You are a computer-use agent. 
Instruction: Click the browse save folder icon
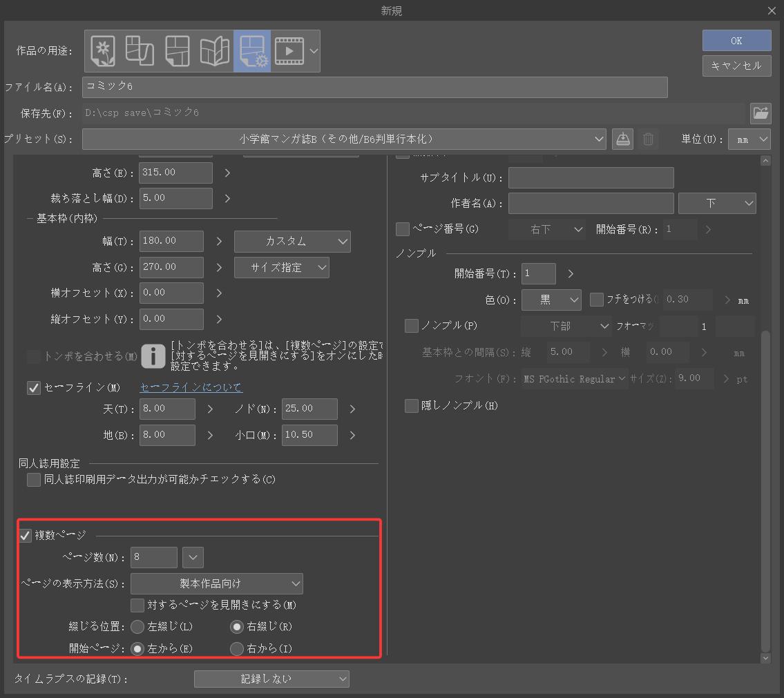coord(761,113)
